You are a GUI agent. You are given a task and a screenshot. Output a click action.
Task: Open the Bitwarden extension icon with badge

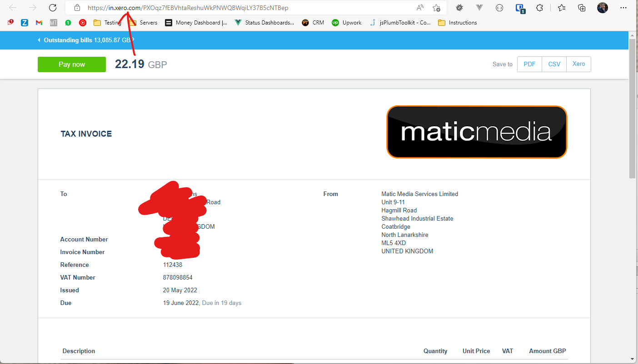tap(520, 8)
